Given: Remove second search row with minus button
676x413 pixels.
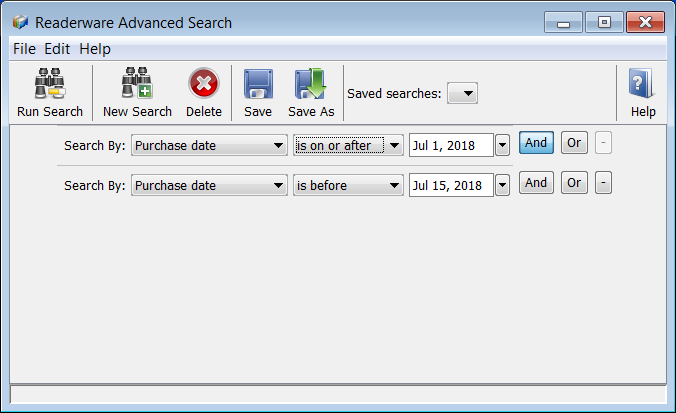Looking at the screenshot, I should 603,183.
